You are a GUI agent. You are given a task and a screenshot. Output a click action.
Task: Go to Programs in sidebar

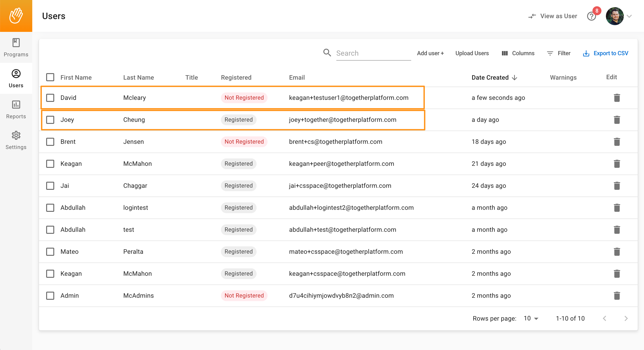click(x=16, y=47)
